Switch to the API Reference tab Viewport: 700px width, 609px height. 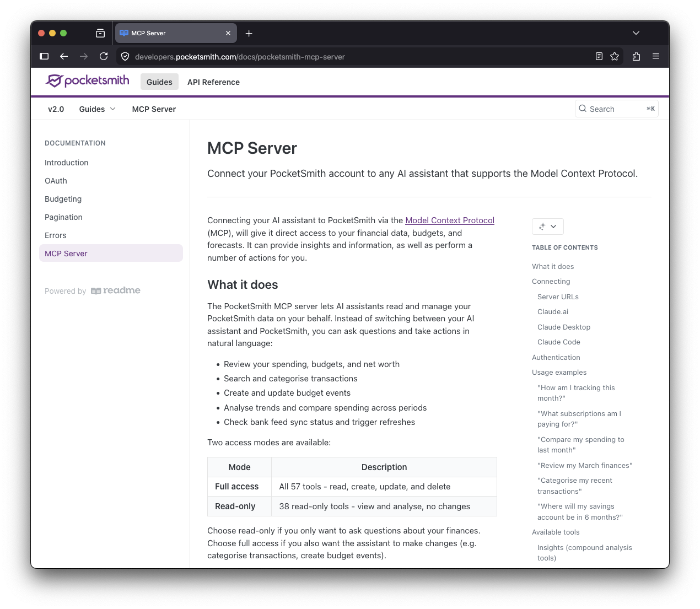point(213,82)
